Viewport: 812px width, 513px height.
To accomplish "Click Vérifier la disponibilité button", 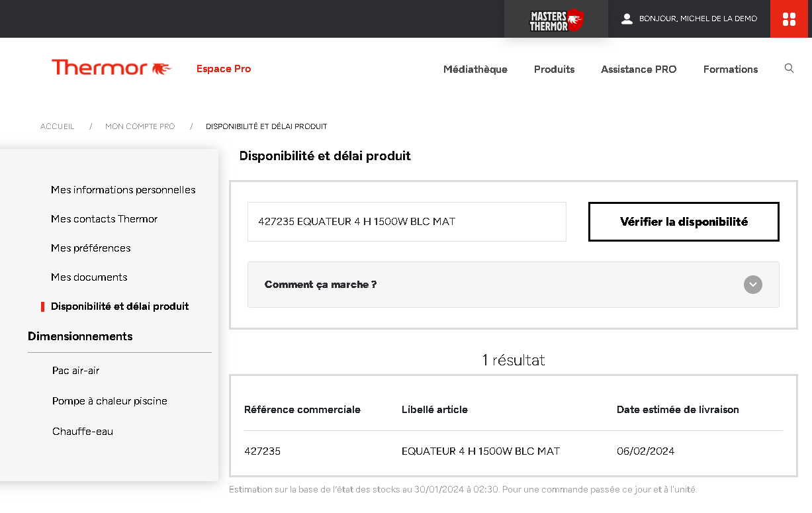I will point(684,222).
